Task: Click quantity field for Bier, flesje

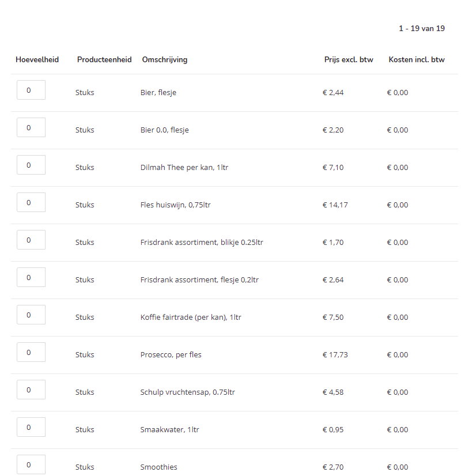Action: (x=31, y=90)
